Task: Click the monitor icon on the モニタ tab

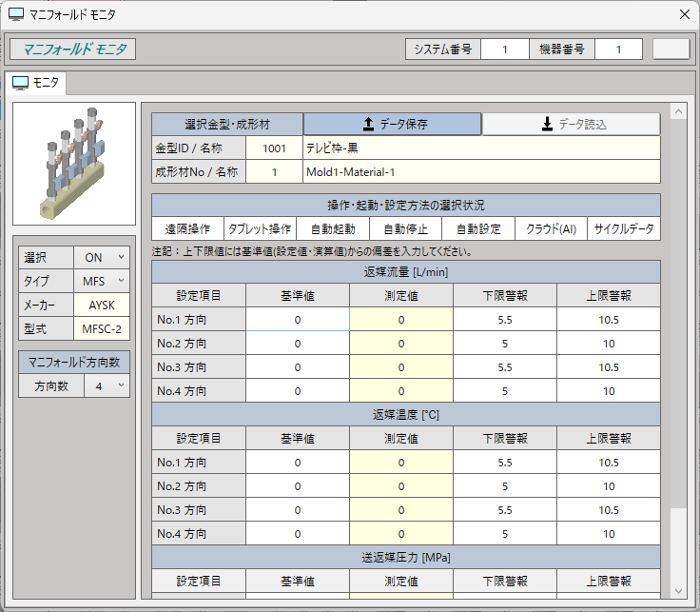Action: 20,83
